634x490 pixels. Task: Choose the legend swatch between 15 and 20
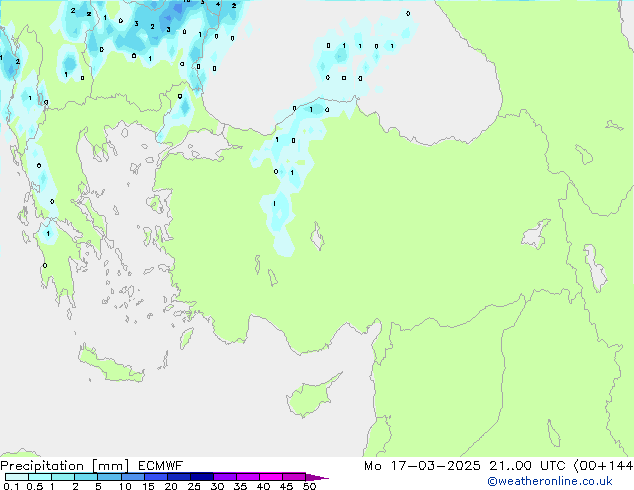pyautogui.click(x=156, y=477)
